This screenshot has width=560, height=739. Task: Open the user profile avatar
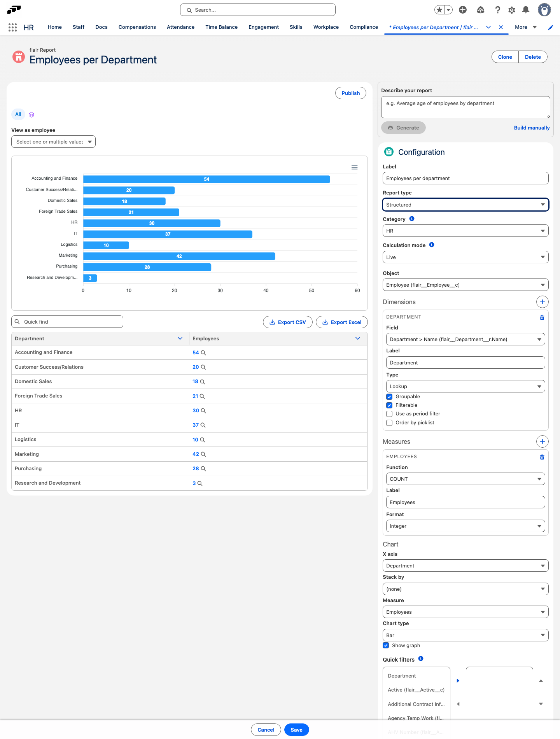544,10
